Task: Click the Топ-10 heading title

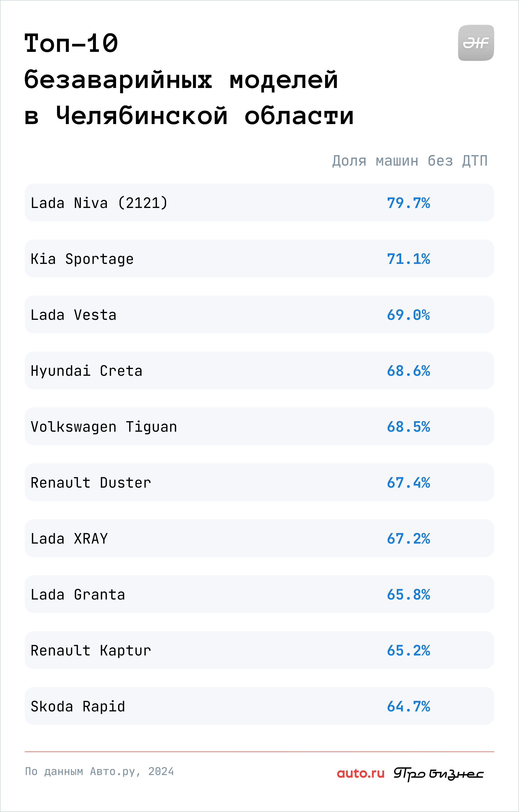Action: [71, 43]
